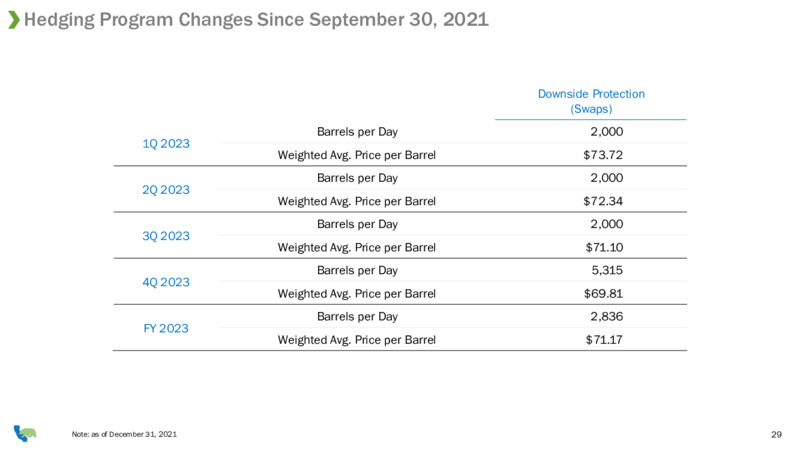
Task: Select the 1Q 2023 row label
Action: (x=166, y=144)
